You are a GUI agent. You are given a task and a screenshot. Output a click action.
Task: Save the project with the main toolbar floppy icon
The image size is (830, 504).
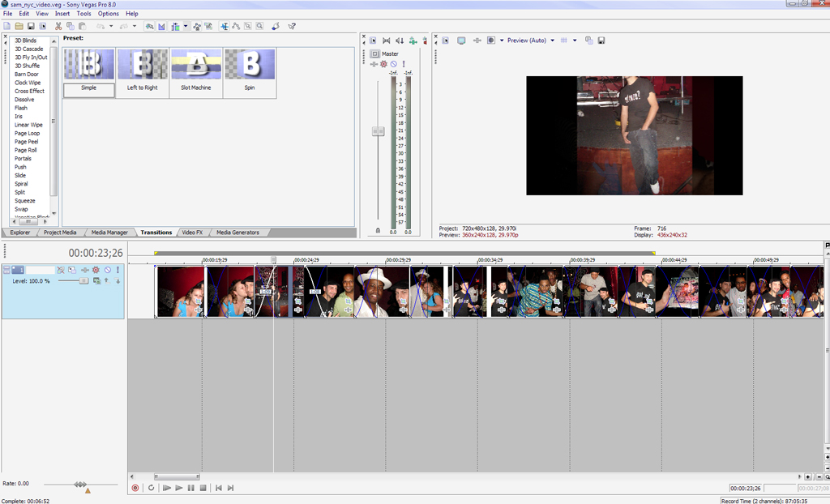tap(31, 26)
